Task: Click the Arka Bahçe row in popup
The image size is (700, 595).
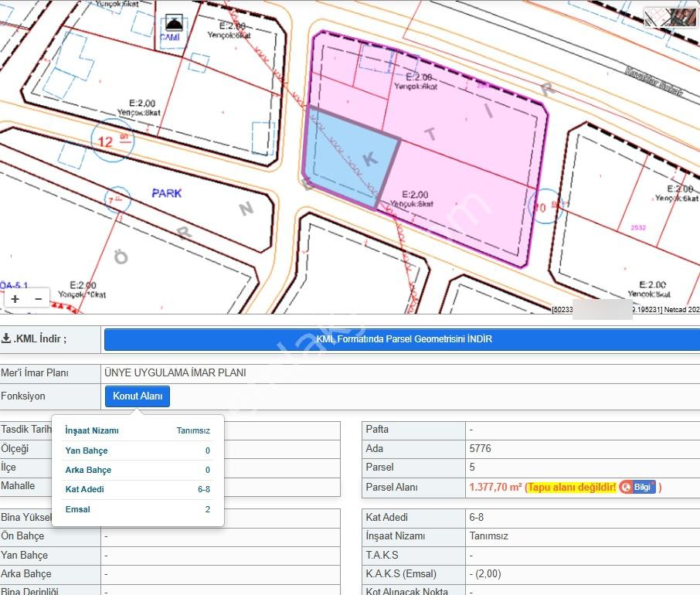Action: coord(138,470)
